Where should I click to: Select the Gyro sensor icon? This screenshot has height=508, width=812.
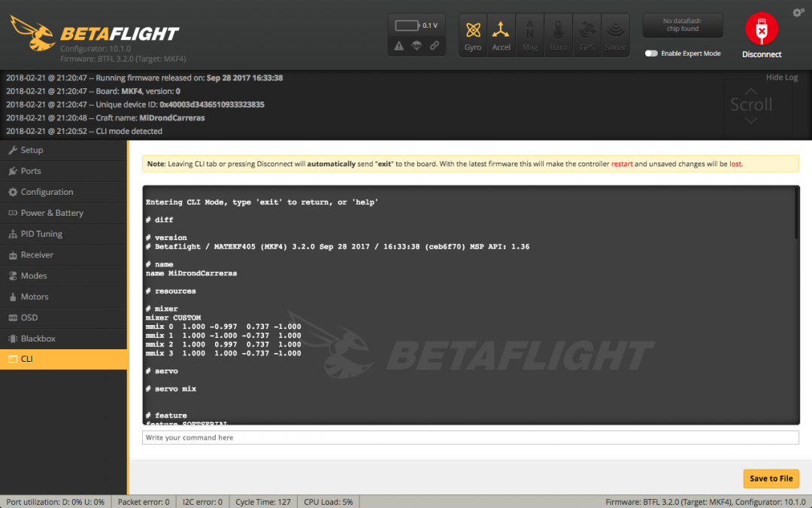473,34
